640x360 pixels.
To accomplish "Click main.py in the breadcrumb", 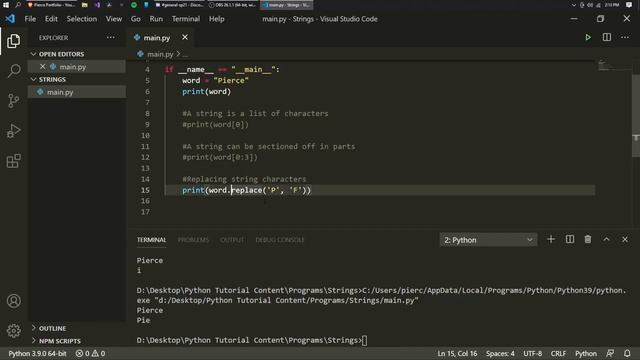I will tap(160, 54).
